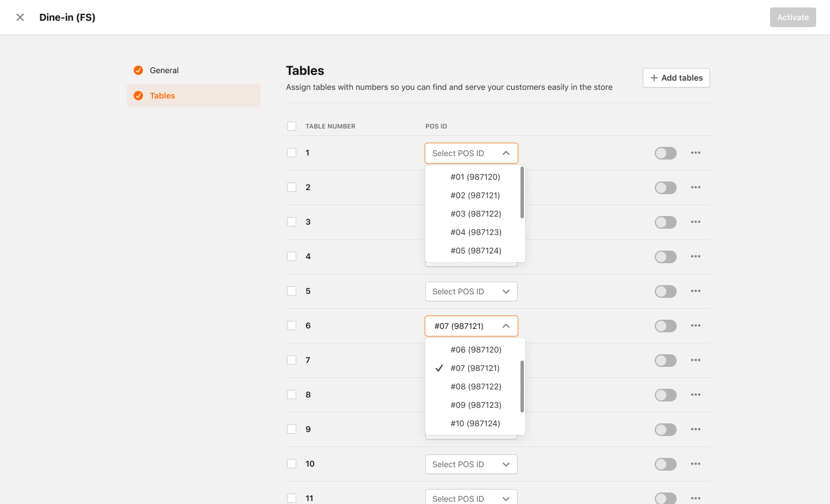Close the Dine-in (FS) setup page
The height and width of the screenshot is (504, 830).
coord(20,17)
